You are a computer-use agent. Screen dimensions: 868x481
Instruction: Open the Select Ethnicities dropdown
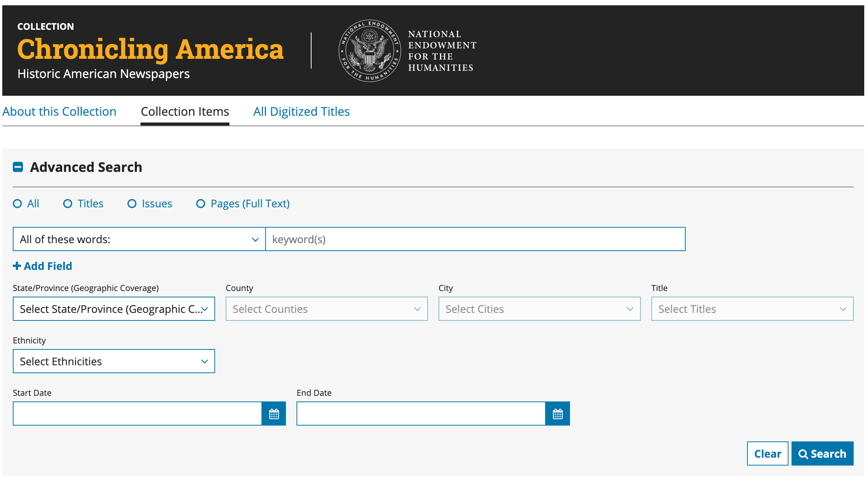(114, 362)
